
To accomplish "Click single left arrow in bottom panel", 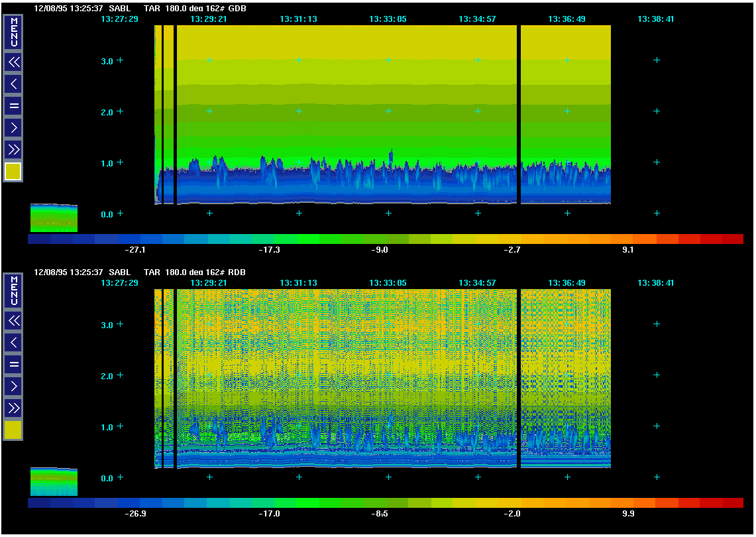I will [x=13, y=343].
